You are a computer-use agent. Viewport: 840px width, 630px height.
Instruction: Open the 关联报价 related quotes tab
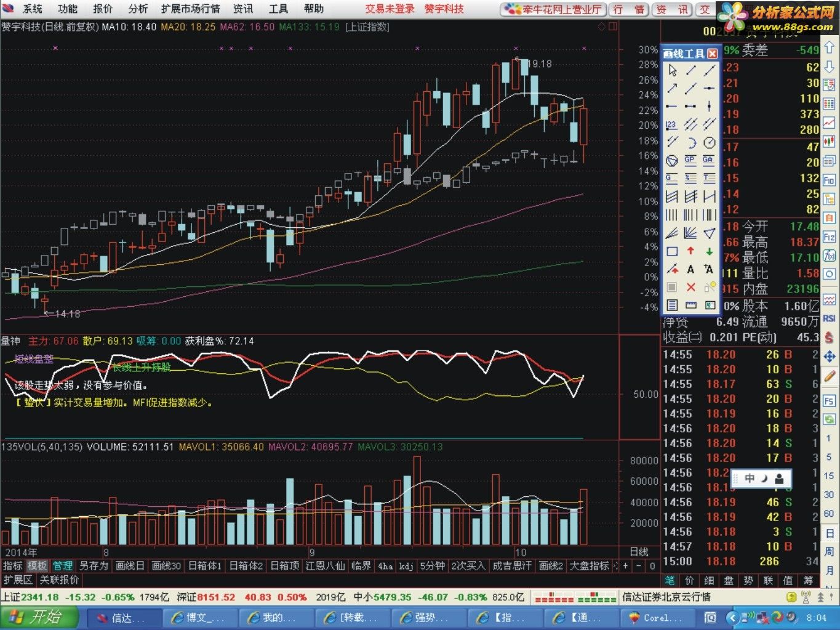point(59,580)
